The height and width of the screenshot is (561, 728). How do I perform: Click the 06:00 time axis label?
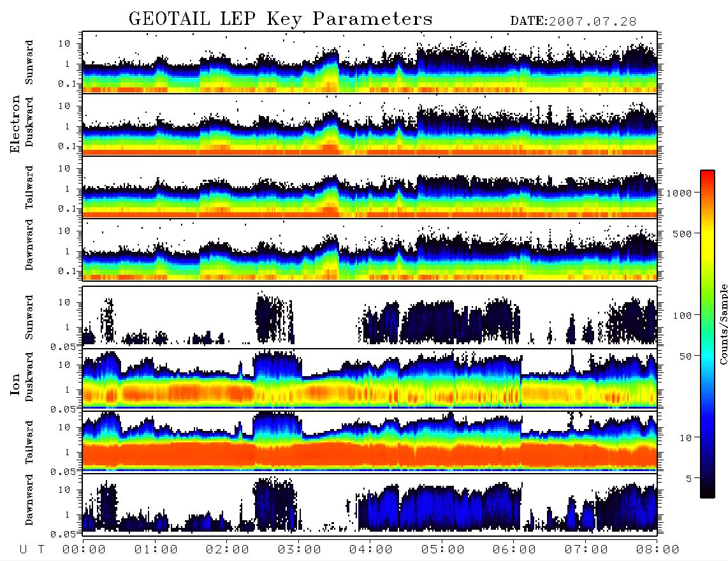click(x=514, y=550)
